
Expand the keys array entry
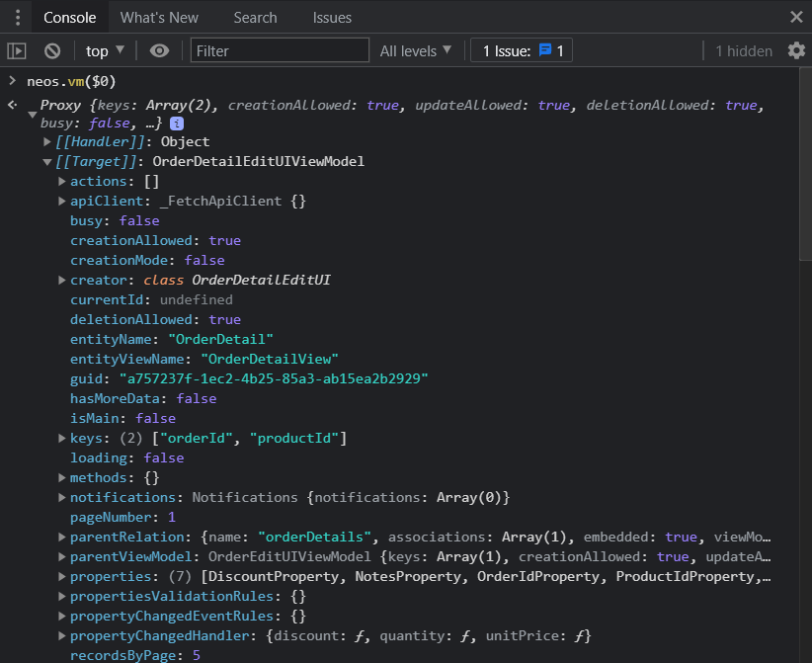(61, 438)
